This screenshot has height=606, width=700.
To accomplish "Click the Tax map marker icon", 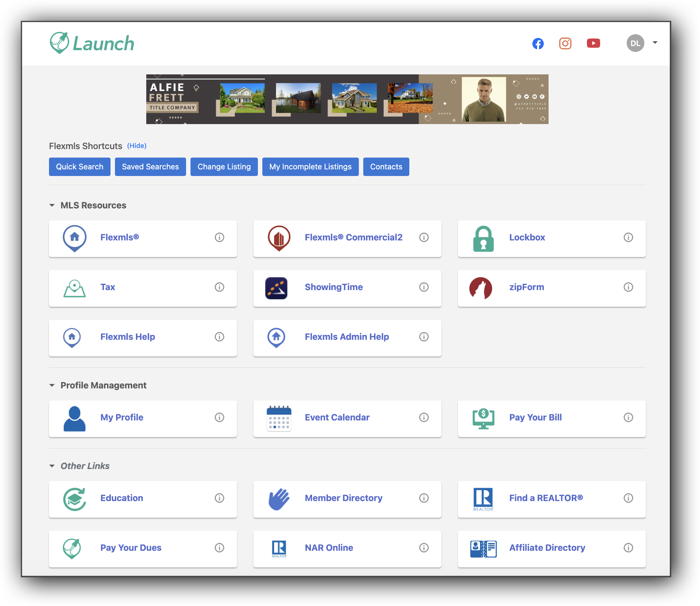I will coord(75,288).
